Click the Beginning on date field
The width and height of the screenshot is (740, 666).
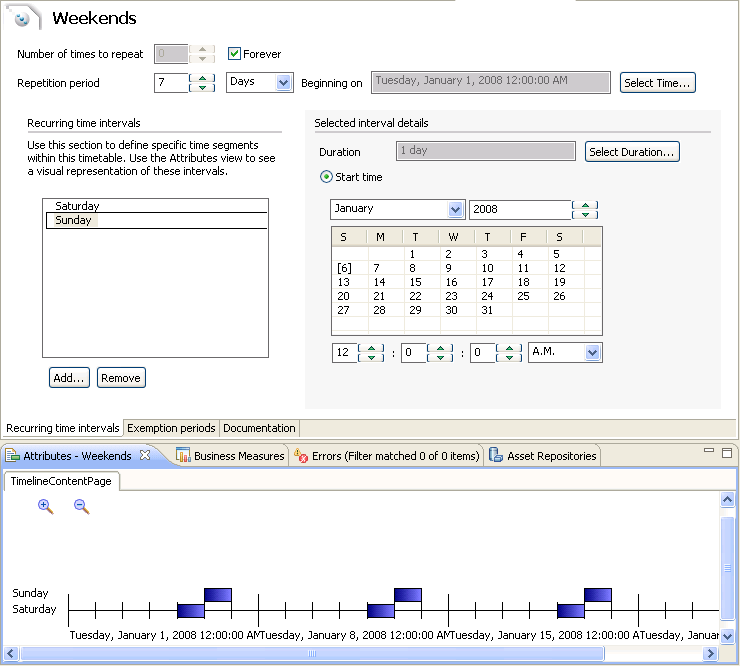click(491, 83)
